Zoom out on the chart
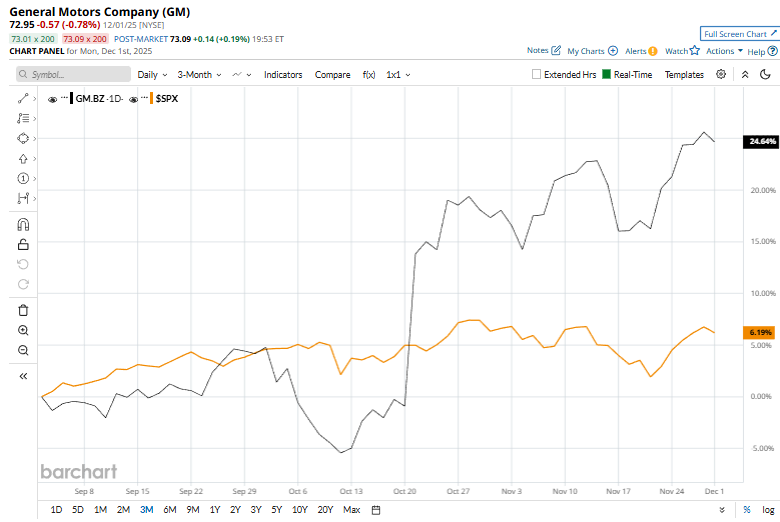780x522 pixels. click(23, 350)
